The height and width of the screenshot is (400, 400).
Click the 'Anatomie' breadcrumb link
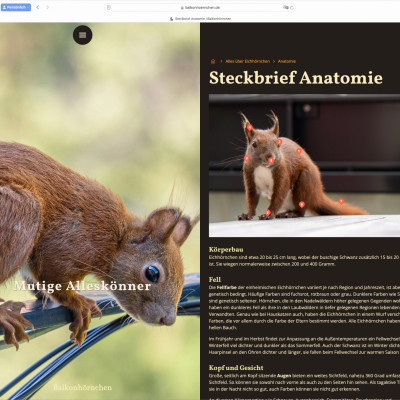(287, 61)
